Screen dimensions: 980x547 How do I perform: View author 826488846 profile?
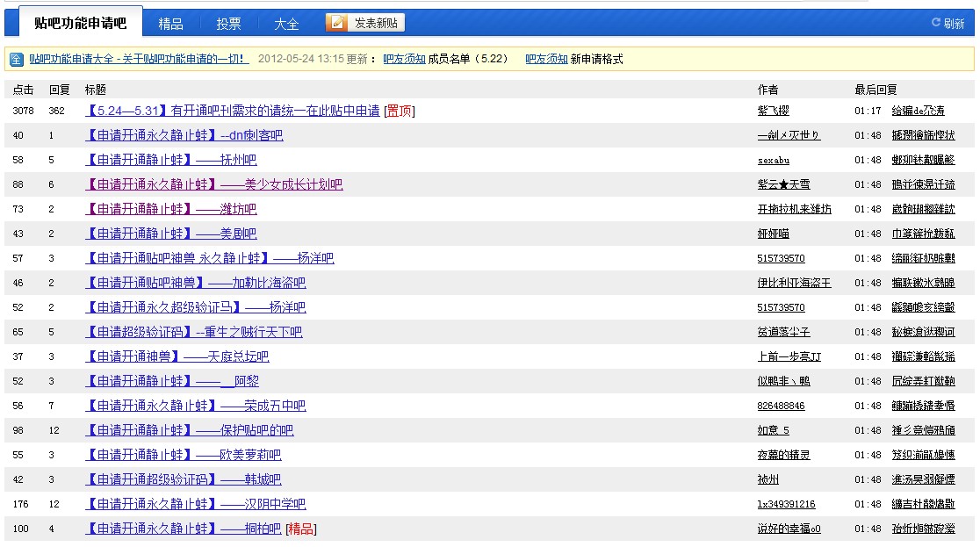(x=781, y=406)
